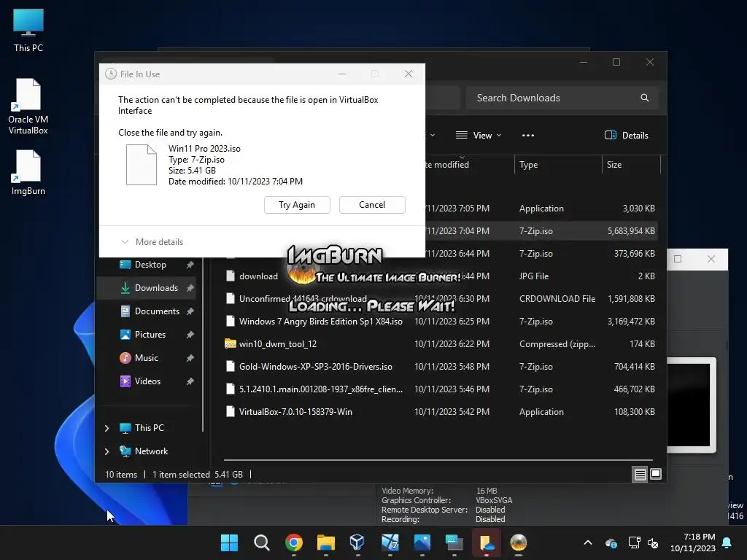Unpin Desktop using its pin icon
This screenshot has height=560, width=747.
(x=190, y=265)
